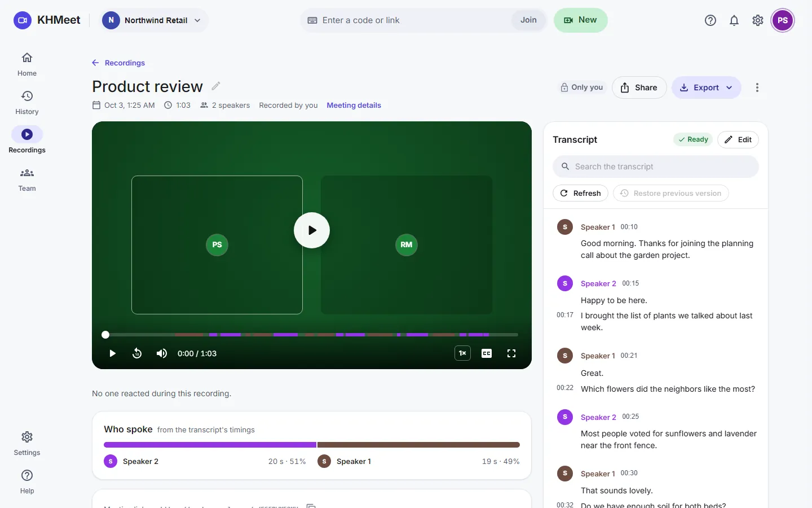Rewind ten seconds in the player
Screen dimensions: 812x508
[137, 353]
